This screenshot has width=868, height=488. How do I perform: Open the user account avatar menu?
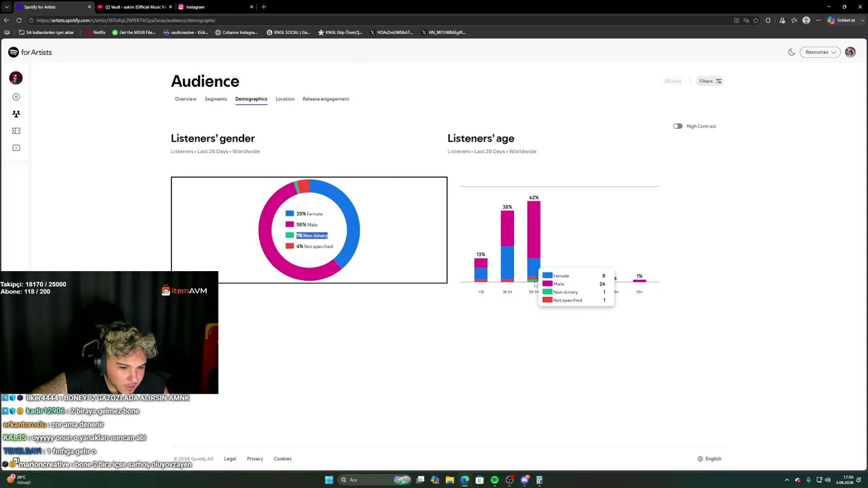point(850,52)
